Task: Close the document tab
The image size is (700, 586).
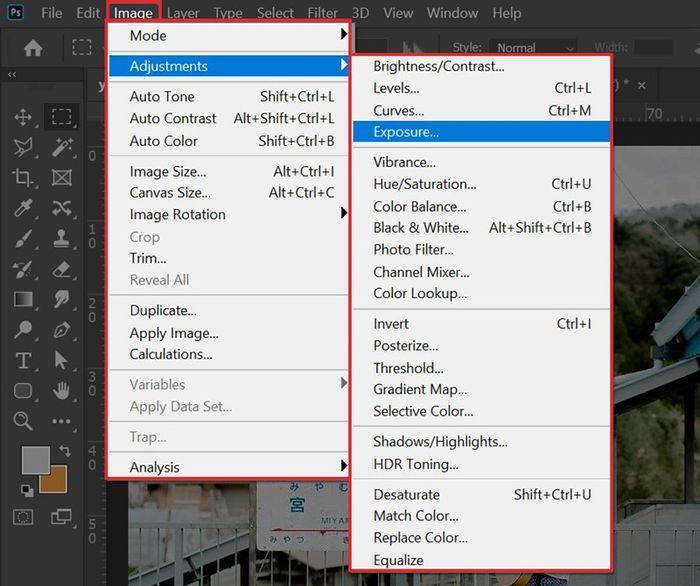Action: pyautogui.click(x=642, y=85)
